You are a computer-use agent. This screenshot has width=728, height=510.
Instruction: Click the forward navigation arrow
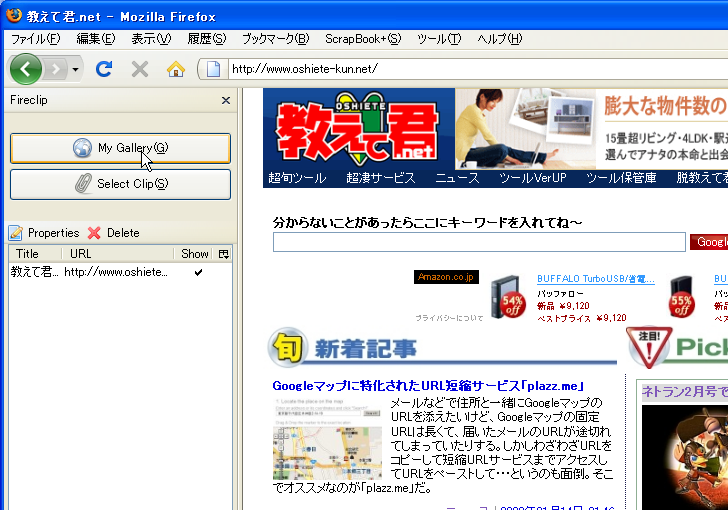click(x=56, y=69)
